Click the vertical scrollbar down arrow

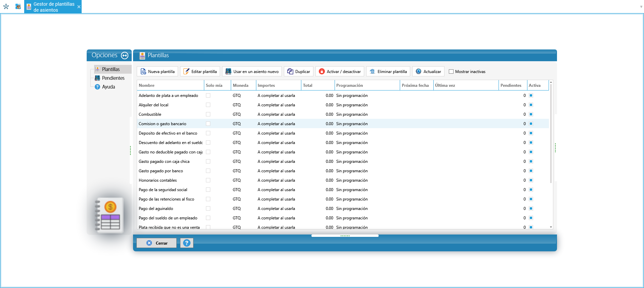[x=551, y=227]
